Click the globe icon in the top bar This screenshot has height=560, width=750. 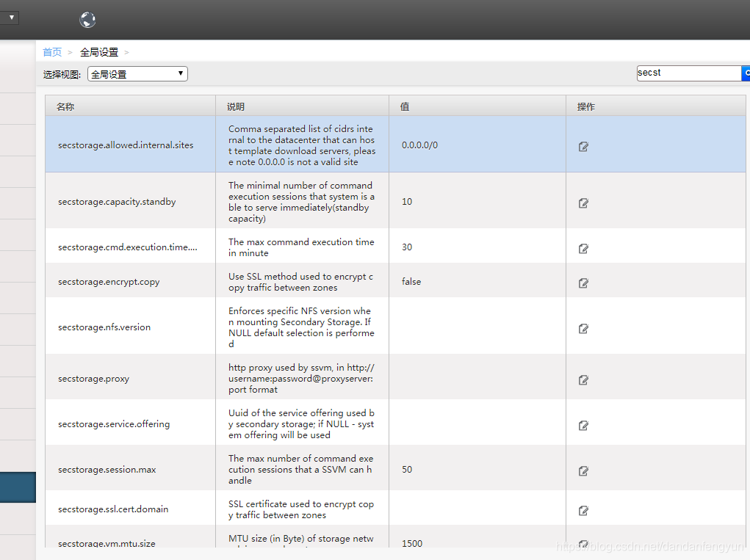click(x=87, y=20)
